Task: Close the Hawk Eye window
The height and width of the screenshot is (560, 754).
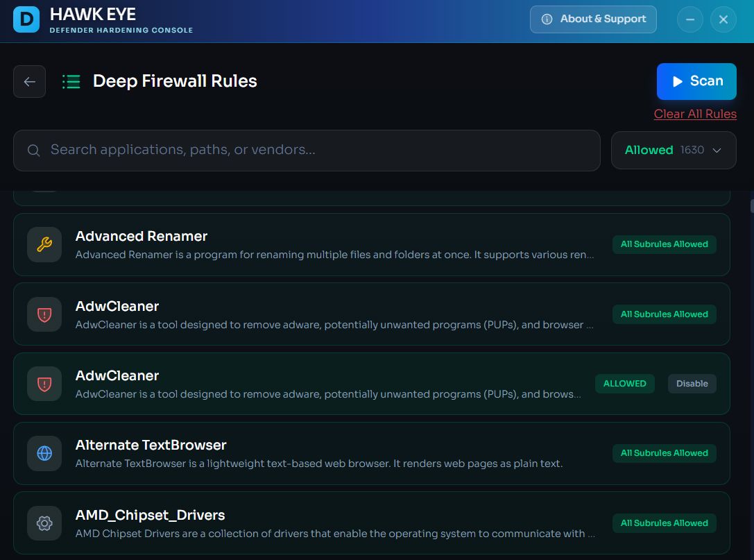Action: tap(723, 19)
